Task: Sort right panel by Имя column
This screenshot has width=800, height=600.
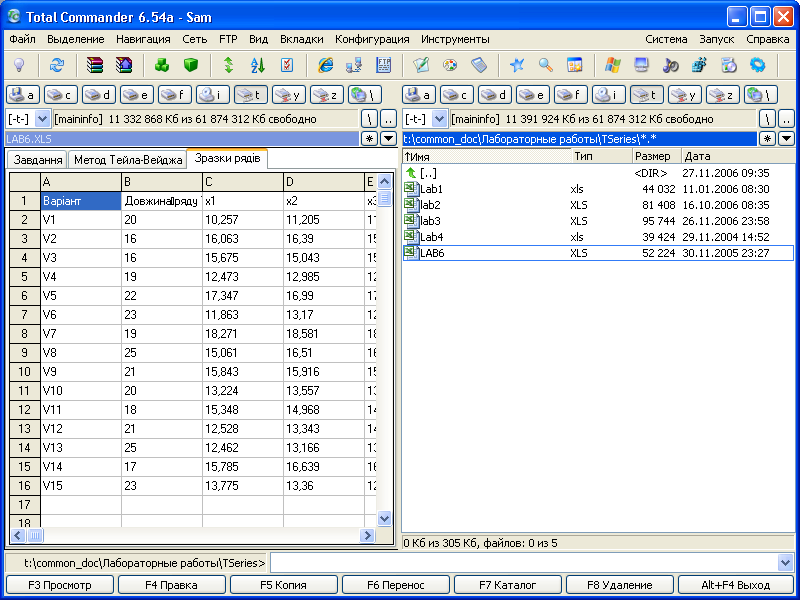Action: coord(486,157)
